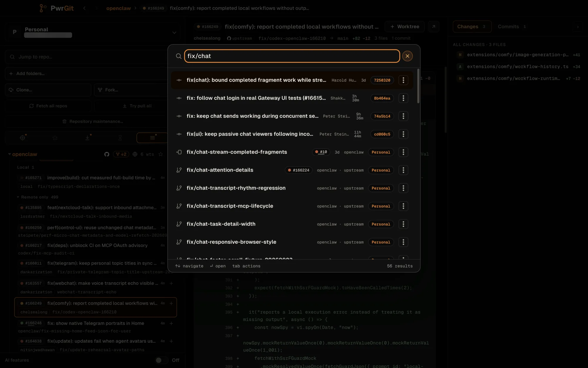Open pull request in external window icon

433,26
